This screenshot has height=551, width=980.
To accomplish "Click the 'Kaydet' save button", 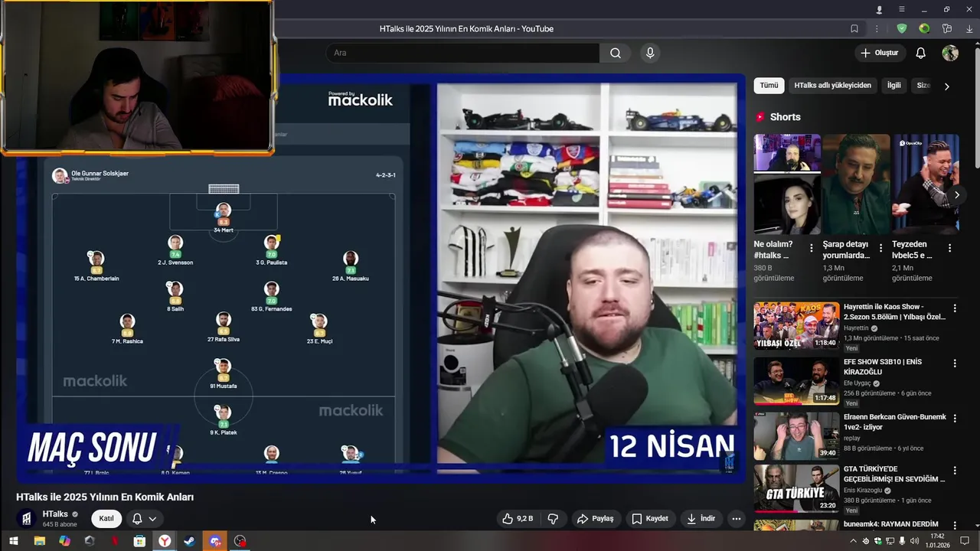I will tap(650, 519).
